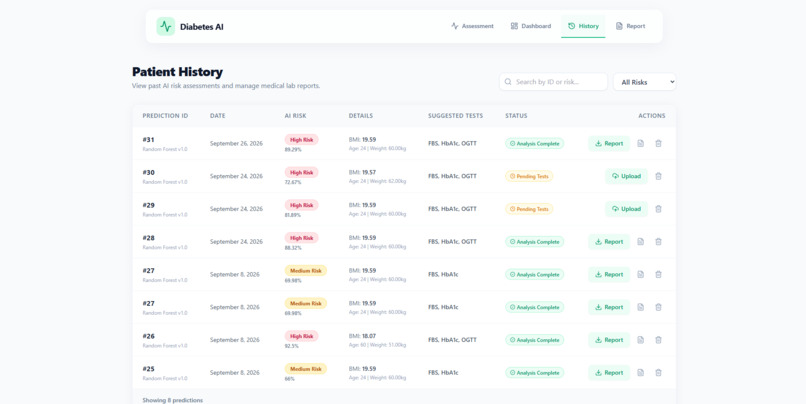The height and width of the screenshot is (404, 806).
Task: Click the 89.29% risk score
Action: coord(293,150)
